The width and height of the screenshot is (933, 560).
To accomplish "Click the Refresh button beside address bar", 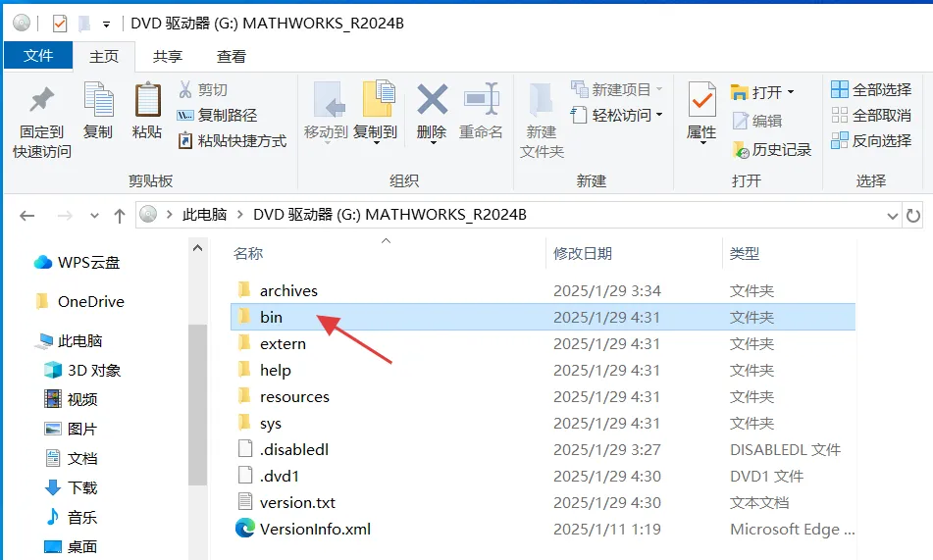I will (x=913, y=216).
